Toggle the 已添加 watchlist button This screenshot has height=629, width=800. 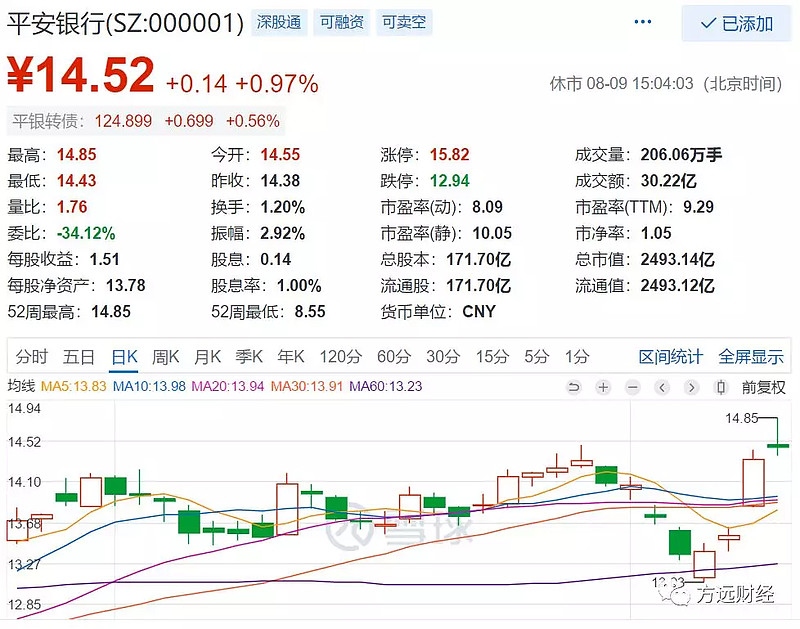click(x=736, y=23)
